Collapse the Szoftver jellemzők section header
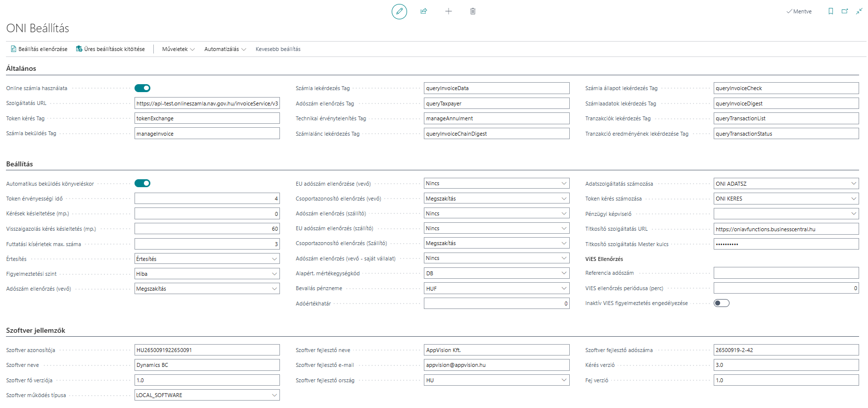This screenshot has height=408, width=868. (36, 330)
